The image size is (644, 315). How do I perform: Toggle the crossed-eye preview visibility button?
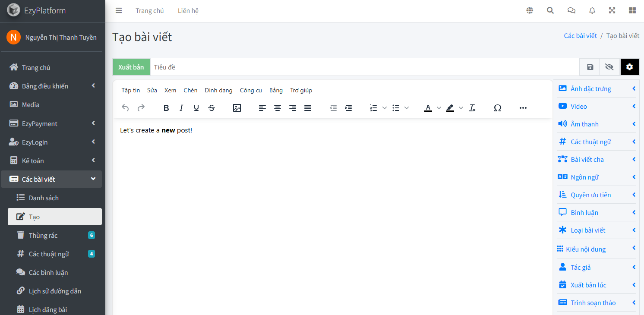609,67
